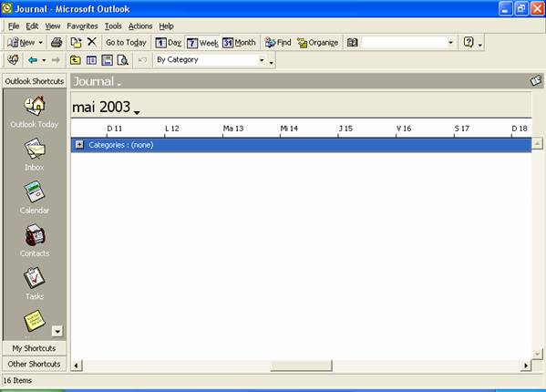The height and width of the screenshot is (392, 546).
Task: Open the Inbox shortcut icon
Action: click(34, 149)
